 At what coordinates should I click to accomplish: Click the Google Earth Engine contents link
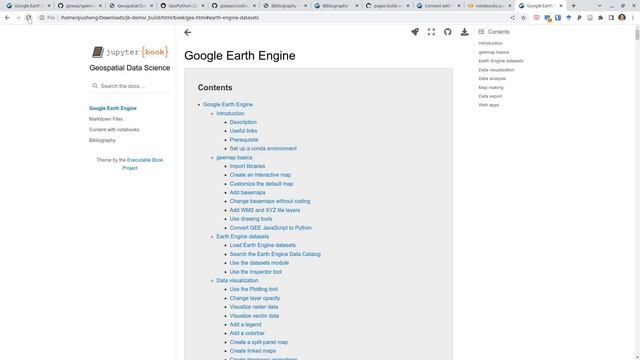point(228,104)
